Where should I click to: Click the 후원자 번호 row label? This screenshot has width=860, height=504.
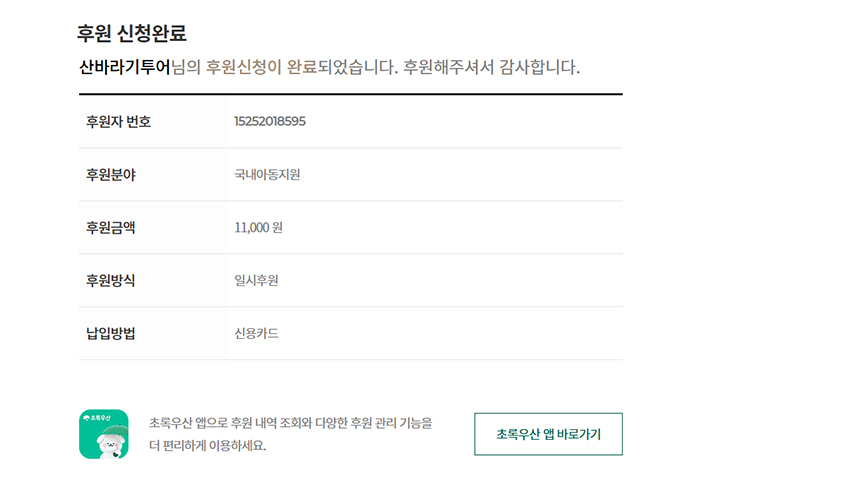pyautogui.click(x=119, y=122)
